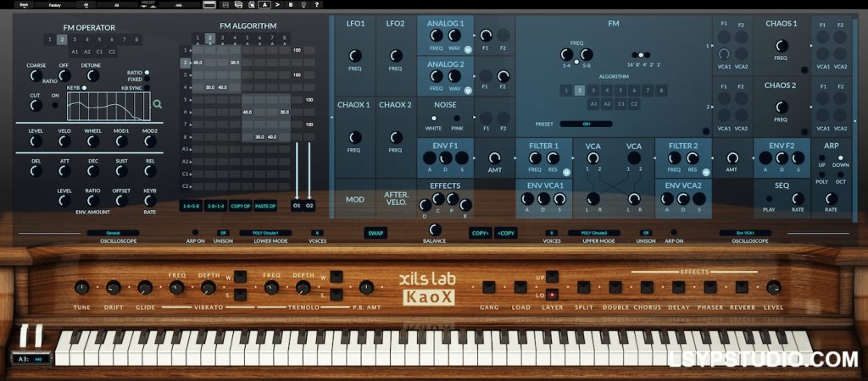Click the TUNE knob on wood panel

(x=81, y=287)
